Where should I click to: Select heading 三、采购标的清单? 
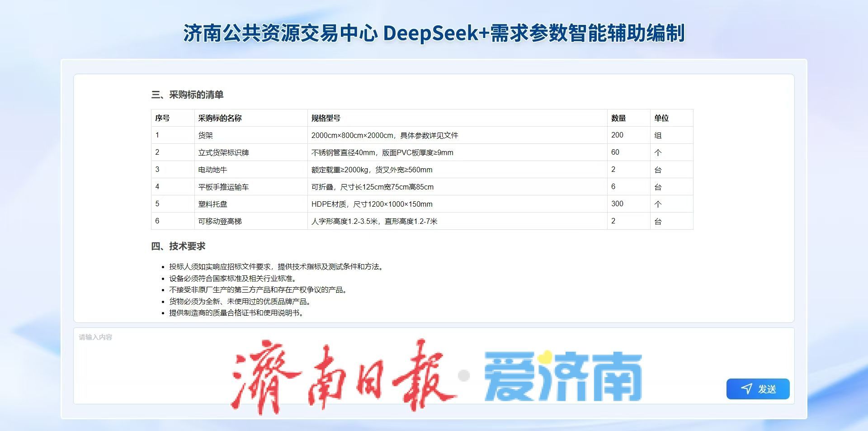pos(187,95)
